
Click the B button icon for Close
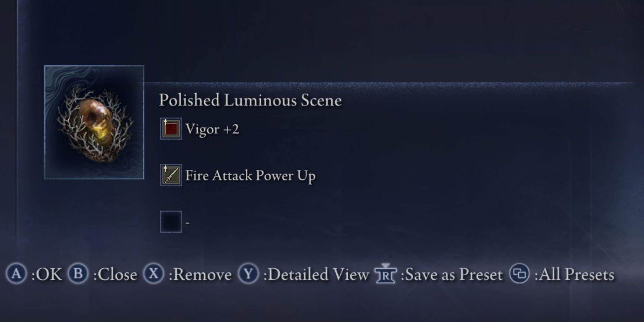click(78, 274)
